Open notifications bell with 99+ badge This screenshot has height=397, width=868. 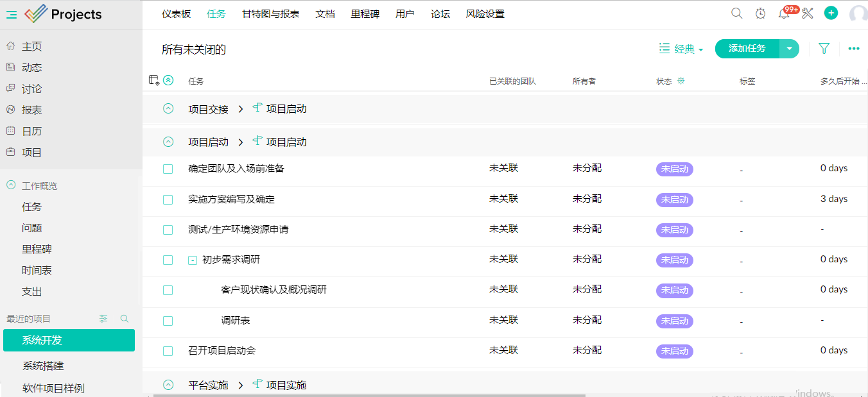point(784,13)
